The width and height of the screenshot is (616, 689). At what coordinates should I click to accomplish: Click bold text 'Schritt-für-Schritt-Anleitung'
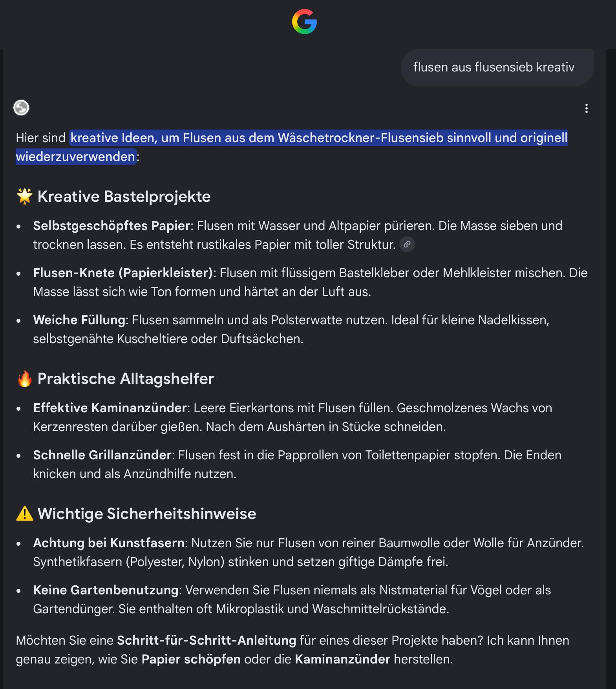click(x=207, y=640)
